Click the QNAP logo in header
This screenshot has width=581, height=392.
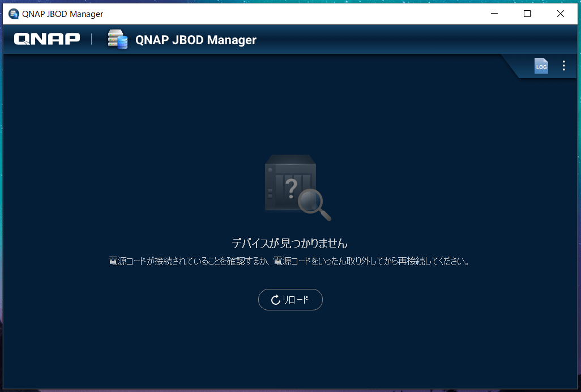pyautogui.click(x=47, y=39)
